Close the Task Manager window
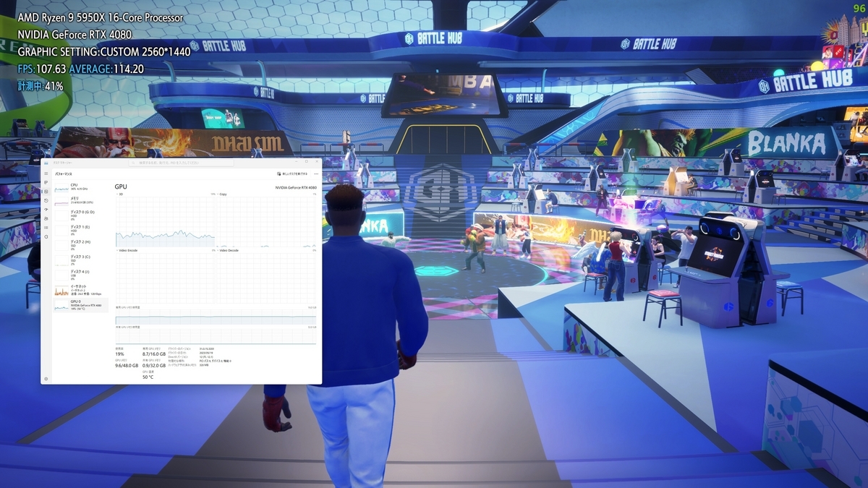This screenshot has width=868, height=488. click(x=317, y=161)
